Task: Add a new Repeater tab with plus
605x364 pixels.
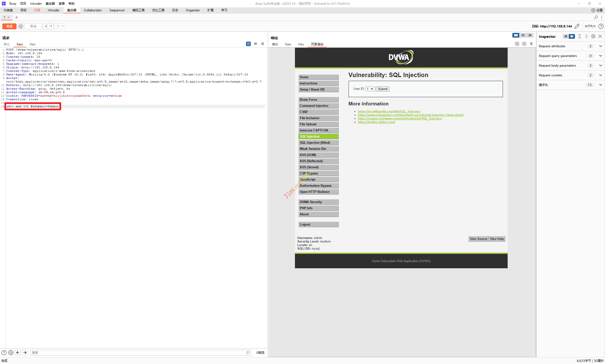Action: coord(17,17)
